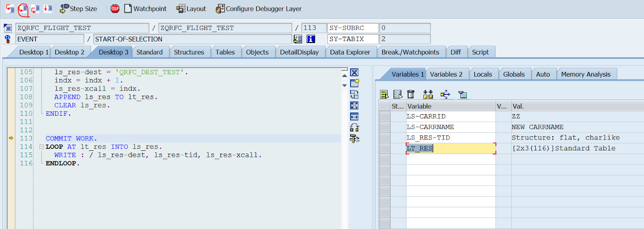Click the scroll down arrow of the code editor
Screen dimensions: 644x229
344,85
